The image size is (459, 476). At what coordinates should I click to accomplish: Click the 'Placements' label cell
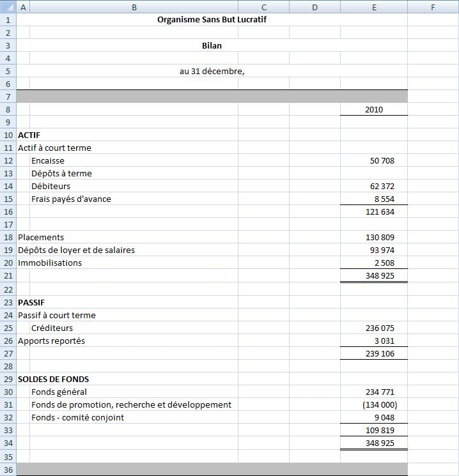41,237
